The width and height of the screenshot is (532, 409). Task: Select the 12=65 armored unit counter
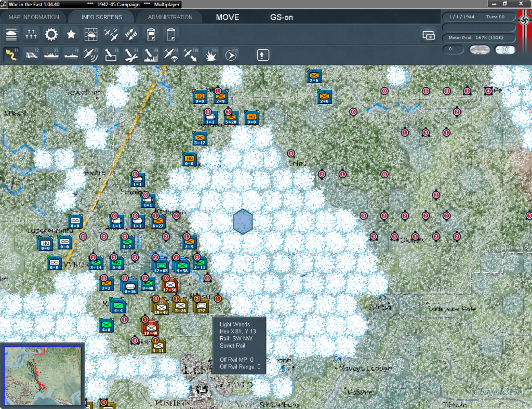coord(161,266)
